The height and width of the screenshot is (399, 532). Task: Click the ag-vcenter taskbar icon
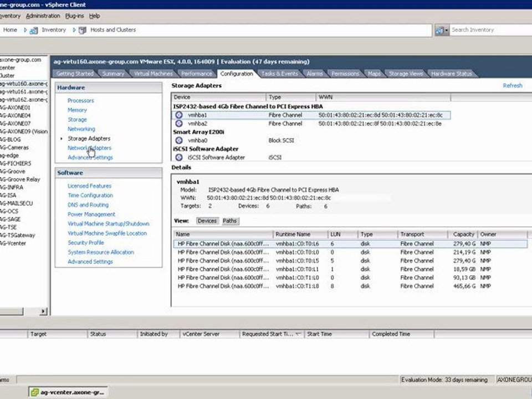point(34,392)
